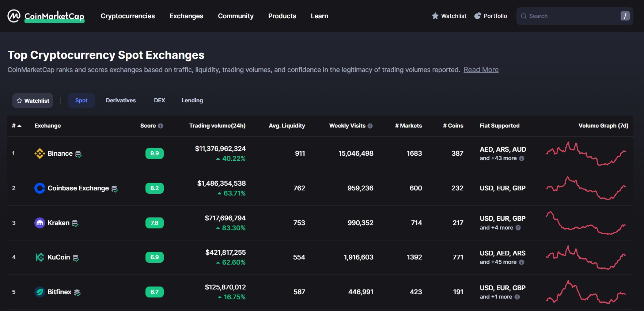Screen dimensions: 644x311
Task: Open the Products menu
Action: [x=282, y=16]
